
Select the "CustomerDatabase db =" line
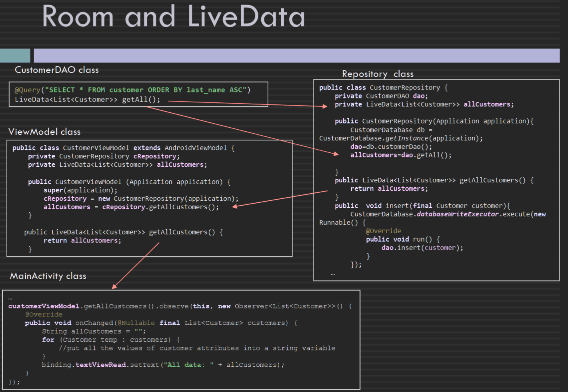391,130
